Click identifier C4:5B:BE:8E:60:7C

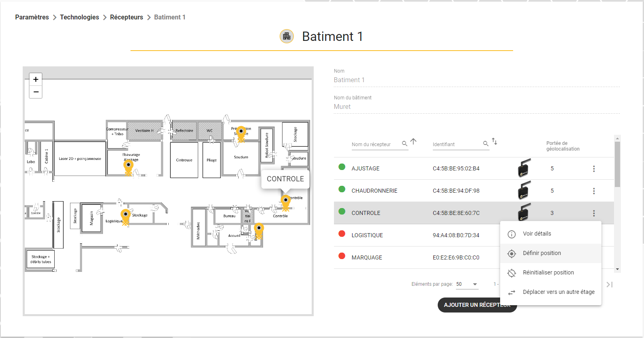[456, 213]
